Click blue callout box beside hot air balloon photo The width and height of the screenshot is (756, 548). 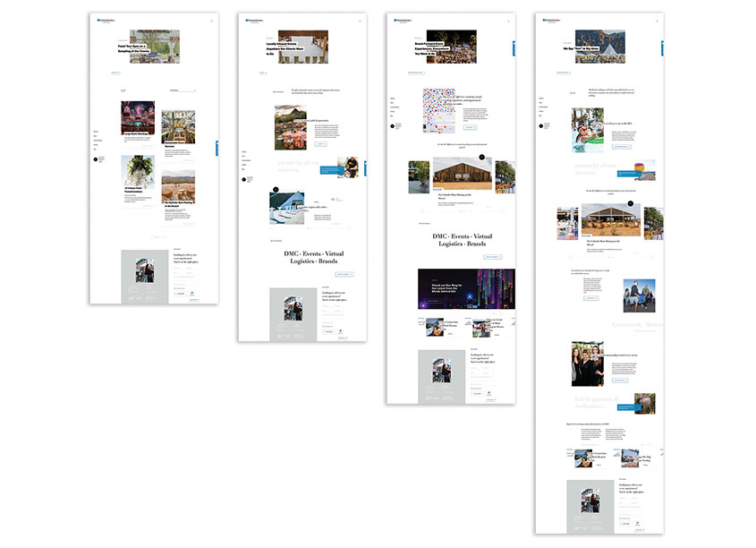pyautogui.click(x=629, y=173)
